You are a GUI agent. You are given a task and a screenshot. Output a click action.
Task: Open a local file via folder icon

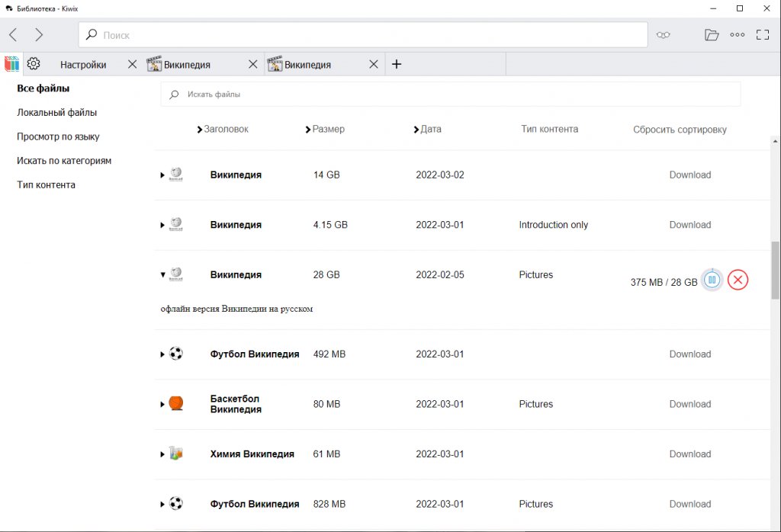click(x=712, y=34)
